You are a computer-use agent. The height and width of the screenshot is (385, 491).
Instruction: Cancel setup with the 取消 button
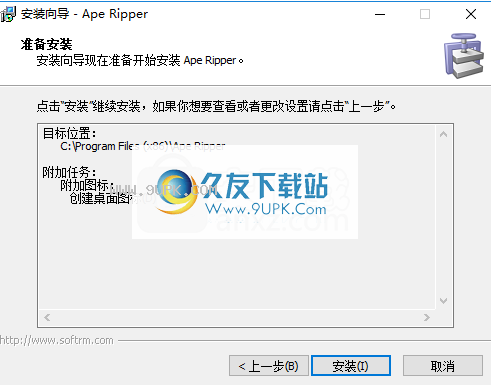(x=443, y=366)
